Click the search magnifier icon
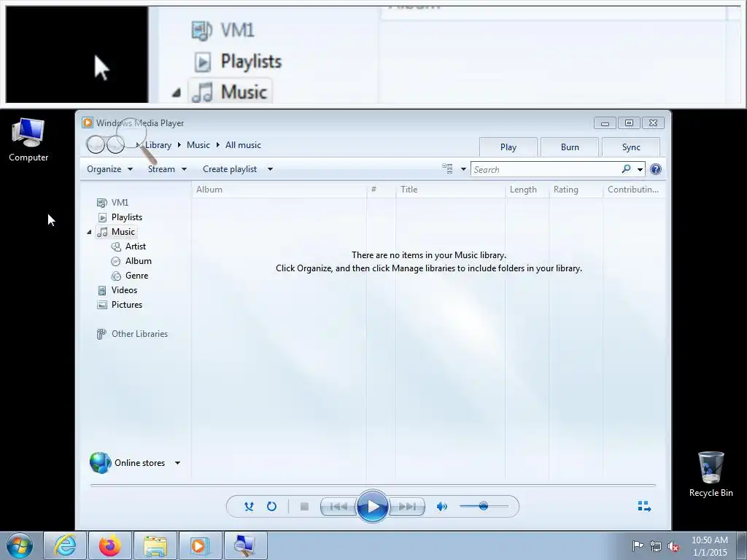Screen dimensions: 747x560 click(626, 169)
